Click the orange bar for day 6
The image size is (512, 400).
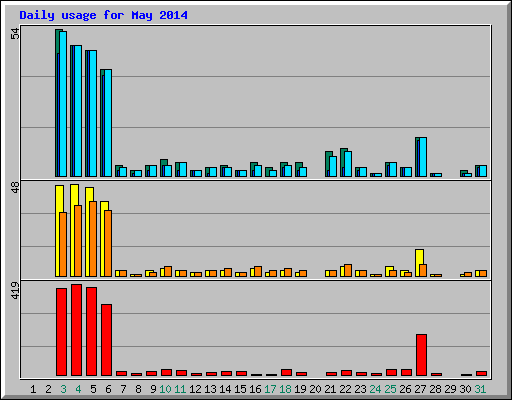pos(108,243)
